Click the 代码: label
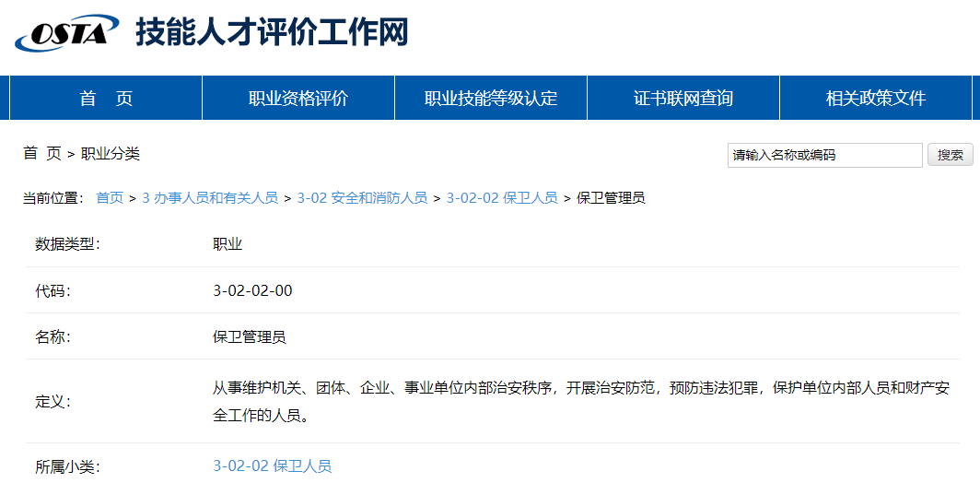This screenshot has width=980, height=483. point(53,291)
